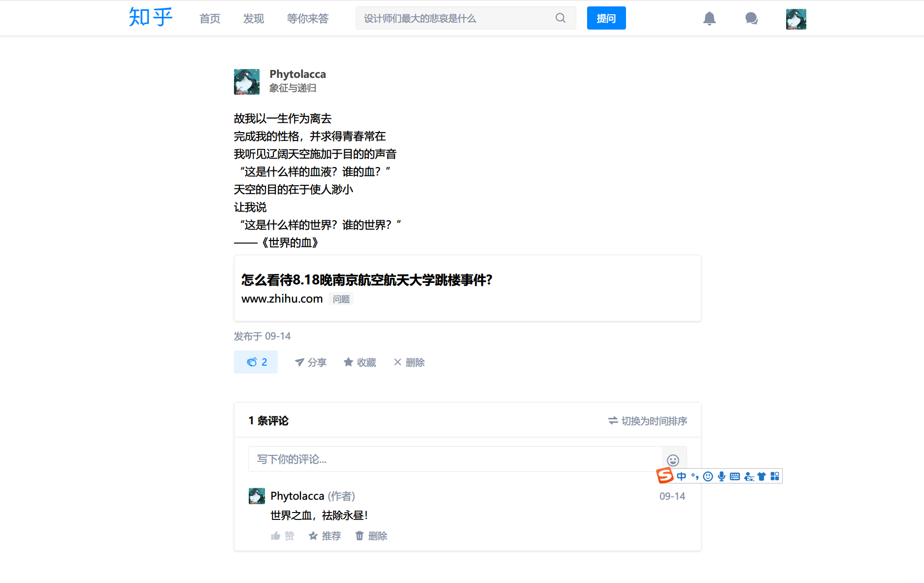924x583 pixels.
Task: Open the Sogou skin shirt icon
Action: click(761, 477)
